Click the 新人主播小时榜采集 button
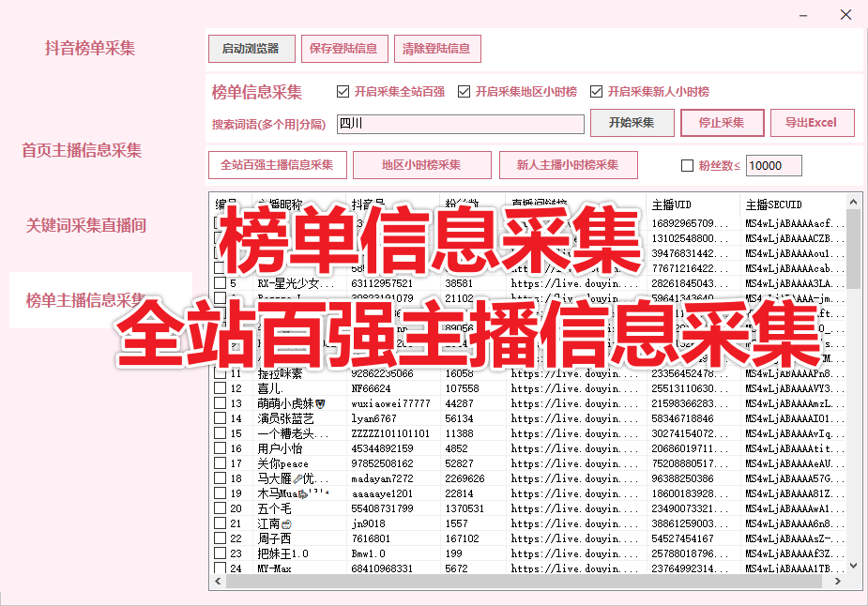Image resolution: width=868 pixels, height=606 pixels. point(568,165)
